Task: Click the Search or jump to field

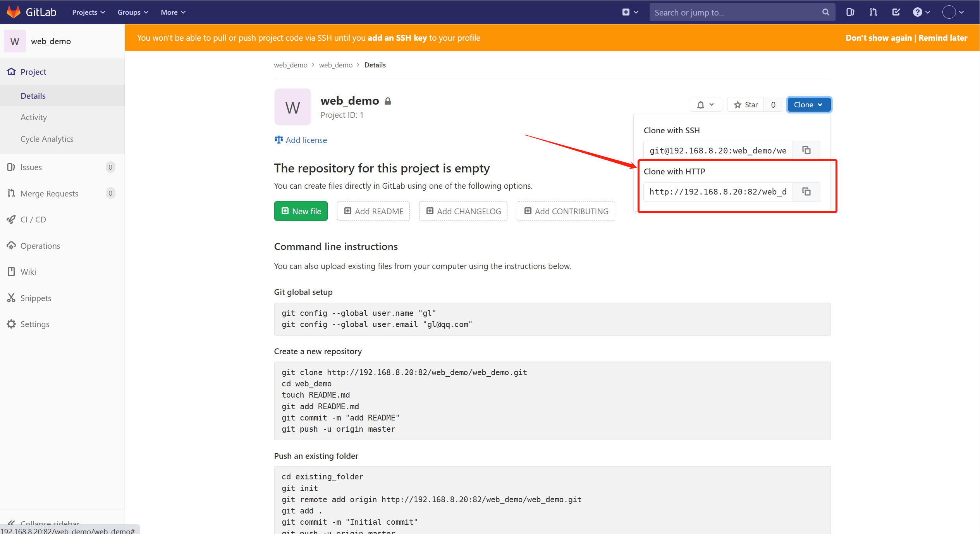Action: coord(742,12)
